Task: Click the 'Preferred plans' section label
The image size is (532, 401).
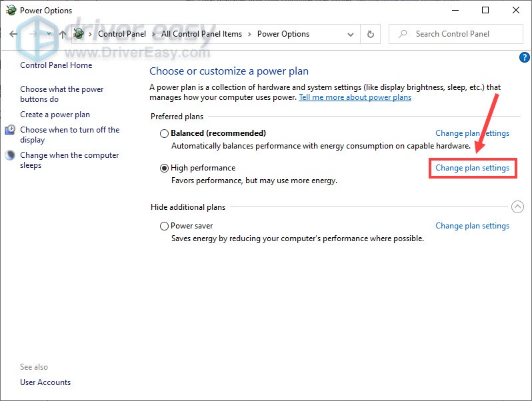Action: [177, 117]
